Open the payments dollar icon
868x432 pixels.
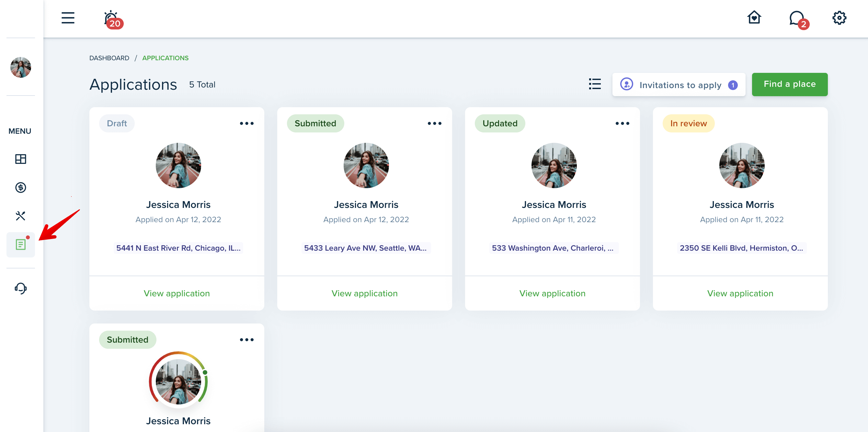click(20, 188)
